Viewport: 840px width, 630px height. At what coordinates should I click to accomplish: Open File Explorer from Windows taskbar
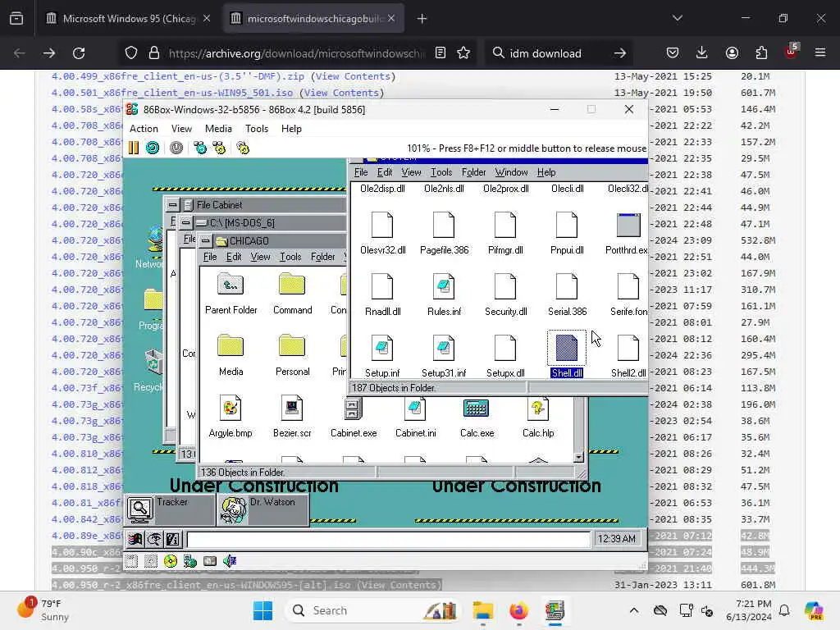(482, 610)
